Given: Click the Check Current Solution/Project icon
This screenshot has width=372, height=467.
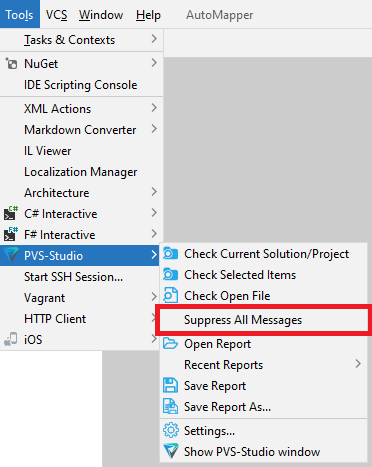Looking at the screenshot, I should click(x=170, y=254).
